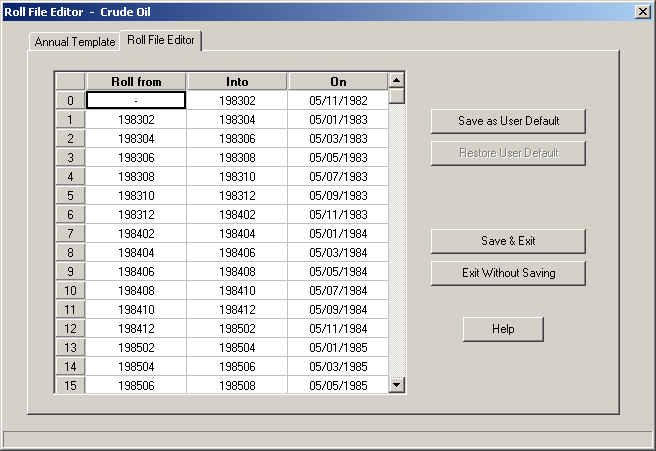The image size is (656, 451).
Task: Select Into 198508 in row 15
Action: tap(237, 385)
